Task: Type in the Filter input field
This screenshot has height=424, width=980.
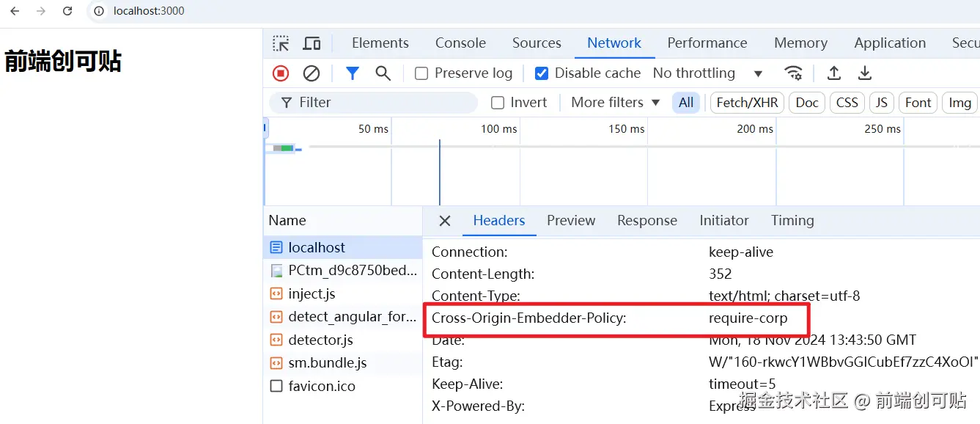Action: (381, 103)
